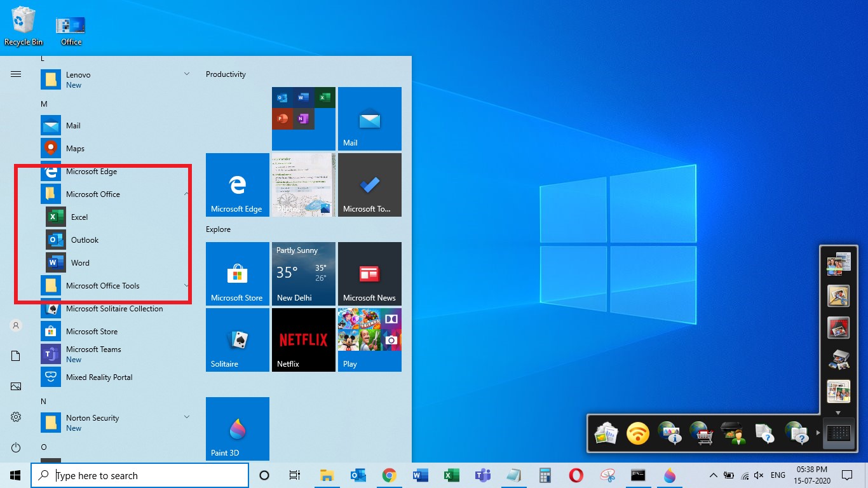Click the Microsoft Edge tile
868x488 pixels.
[238, 185]
